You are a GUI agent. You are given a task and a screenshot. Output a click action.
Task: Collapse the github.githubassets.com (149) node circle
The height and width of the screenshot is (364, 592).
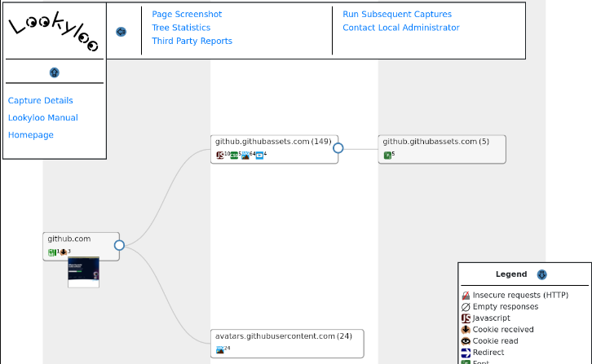click(338, 148)
